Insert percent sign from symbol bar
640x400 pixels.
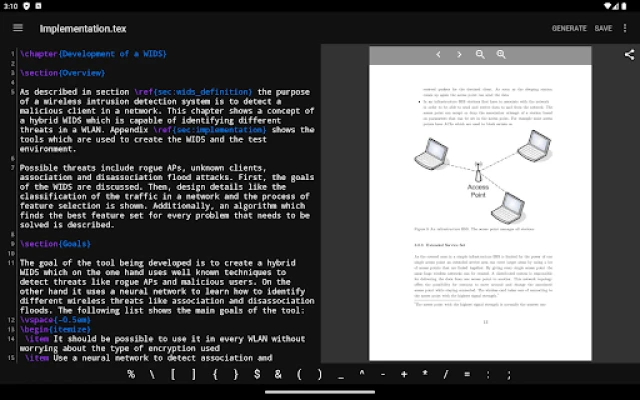point(131,374)
